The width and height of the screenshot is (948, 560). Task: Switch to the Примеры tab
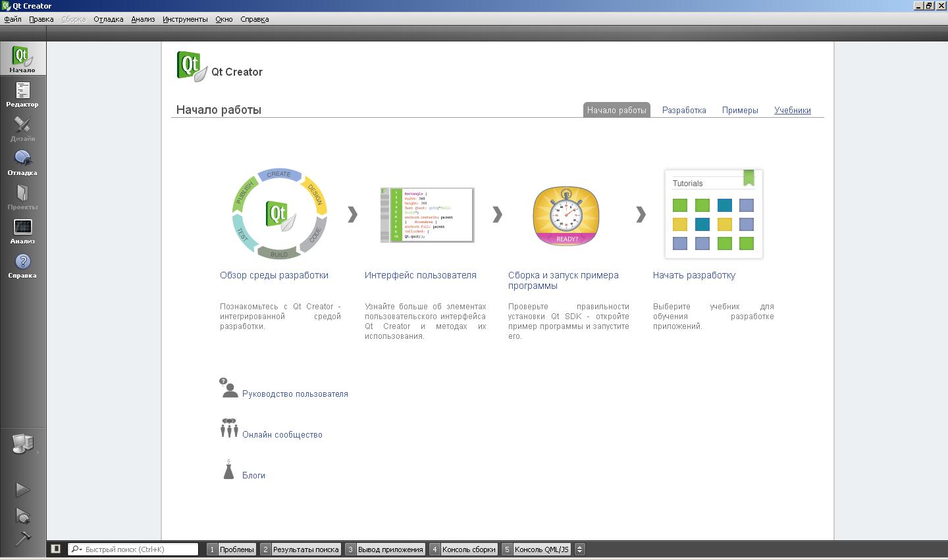[740, 110]
